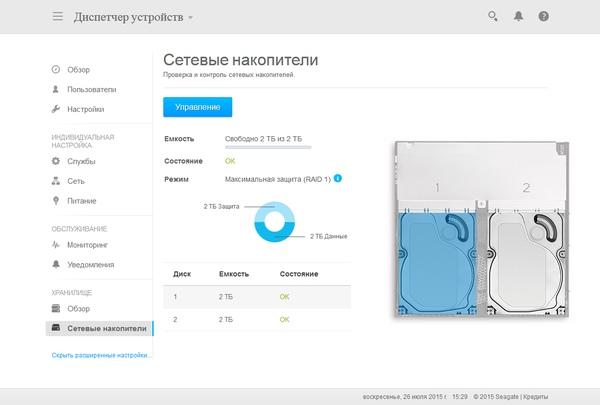Image resolution: width=600 pixels, height=405 pixels.
Task: Click the RAID 1 info icon
Action: point(338,178)
